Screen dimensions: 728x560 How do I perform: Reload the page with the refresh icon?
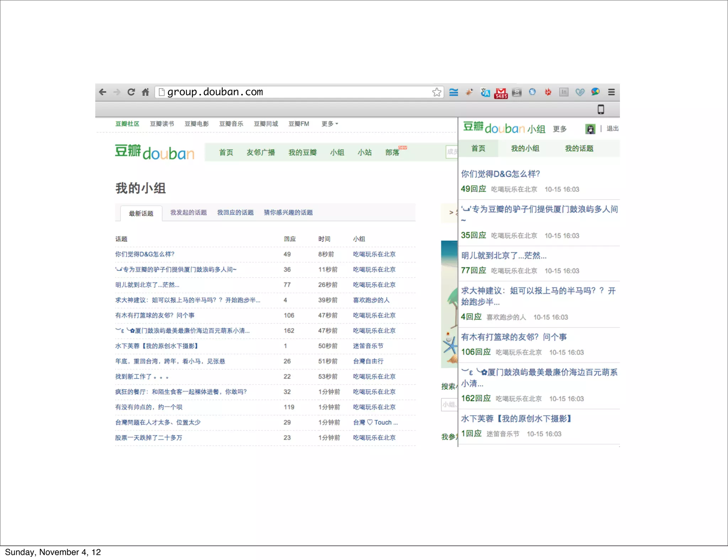[131, 92]
